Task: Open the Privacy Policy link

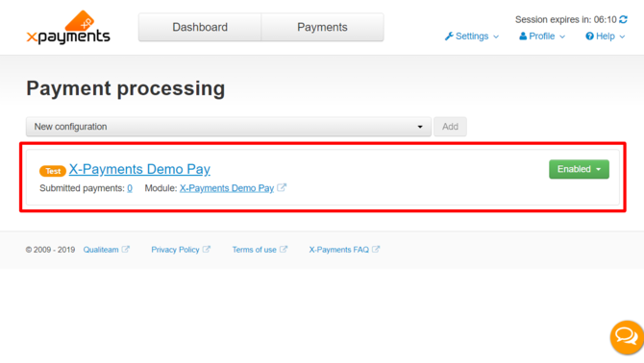Action: [175, 250]
